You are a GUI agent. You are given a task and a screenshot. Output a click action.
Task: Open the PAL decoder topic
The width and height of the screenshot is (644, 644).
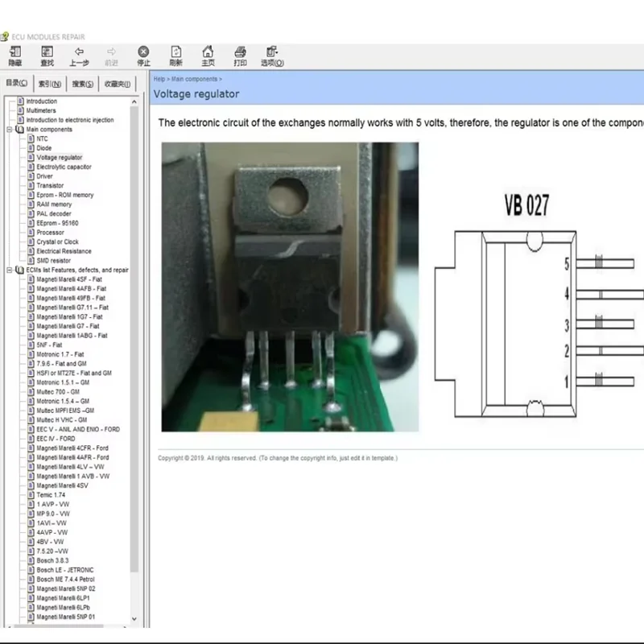[54, 213]
